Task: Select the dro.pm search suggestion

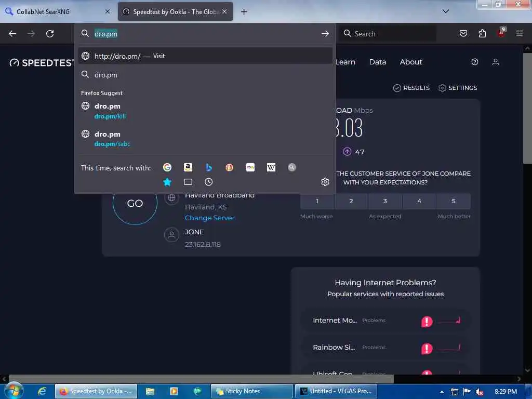Action: coord(205,75)
